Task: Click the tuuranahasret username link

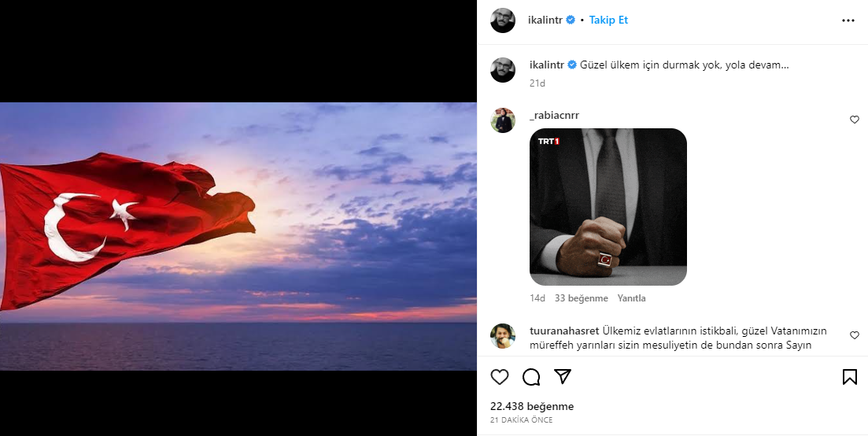Action: (565, 331)
